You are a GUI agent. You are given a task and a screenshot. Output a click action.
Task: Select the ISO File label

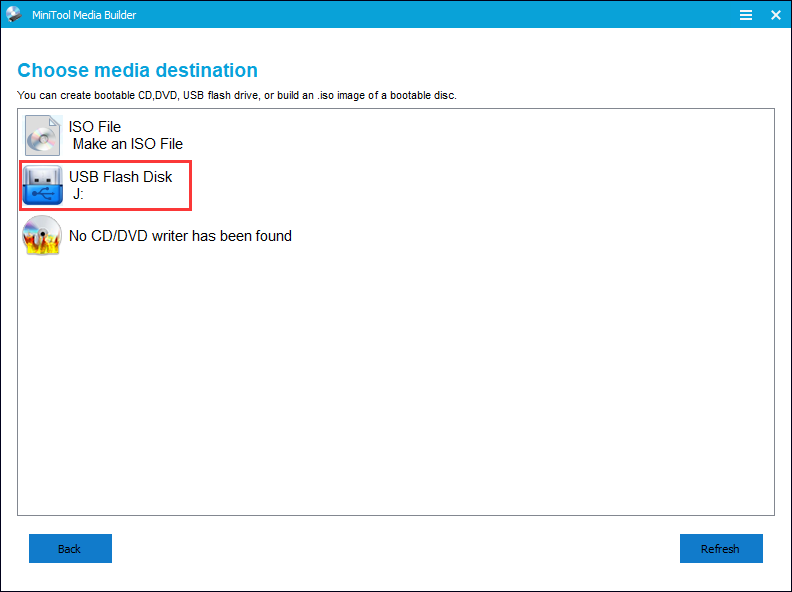click(x=95, y=127)
